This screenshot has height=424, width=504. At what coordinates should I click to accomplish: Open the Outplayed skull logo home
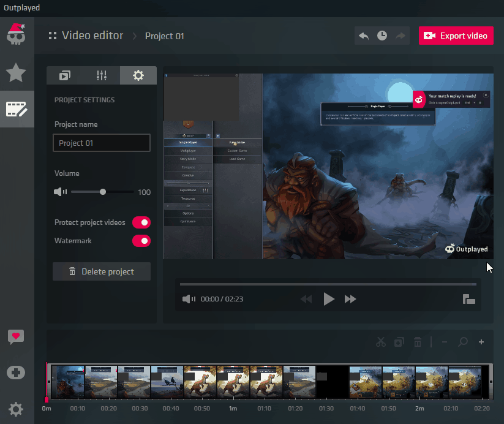coord(16,34)
